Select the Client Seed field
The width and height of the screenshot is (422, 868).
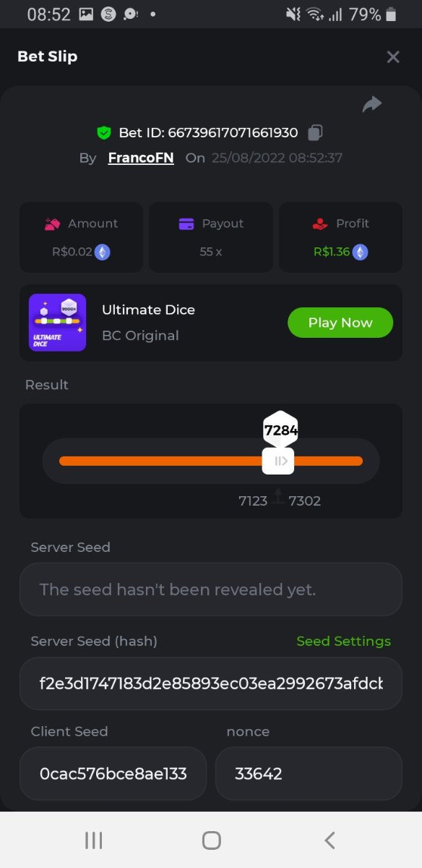pos(113,774)
